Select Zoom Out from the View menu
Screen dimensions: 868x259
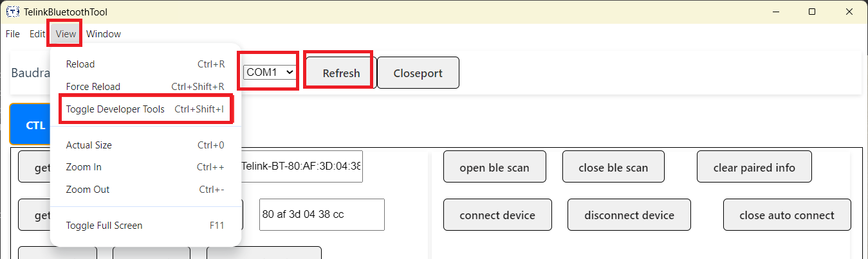click(x=145, y=190)
